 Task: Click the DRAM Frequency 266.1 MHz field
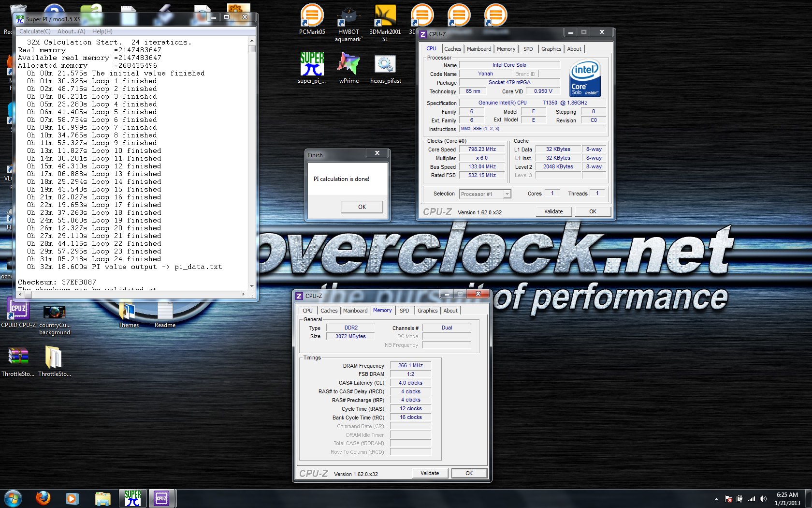tap(410, 366)
